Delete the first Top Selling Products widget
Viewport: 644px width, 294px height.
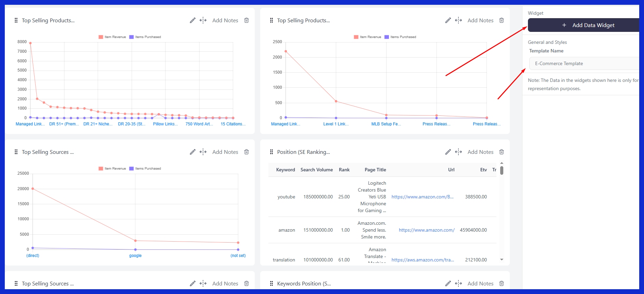[x=246, y=21]
